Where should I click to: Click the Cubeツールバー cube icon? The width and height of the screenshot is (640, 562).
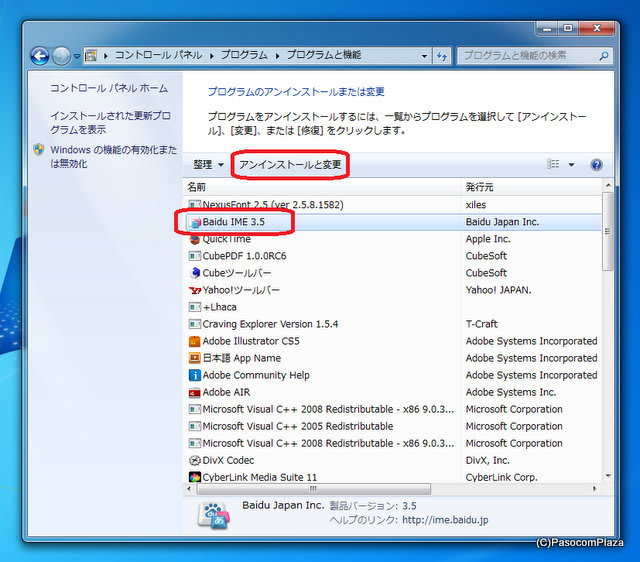click(195, 273)
